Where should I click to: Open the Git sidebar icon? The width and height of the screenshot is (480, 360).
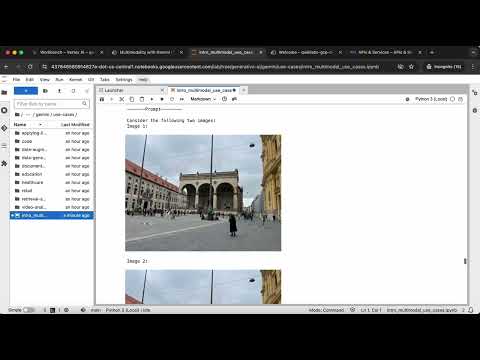pos(4,128)
